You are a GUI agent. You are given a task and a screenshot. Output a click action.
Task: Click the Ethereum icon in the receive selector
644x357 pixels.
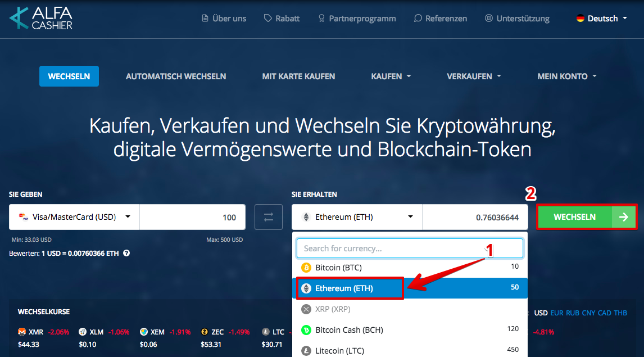coord(306,217)
